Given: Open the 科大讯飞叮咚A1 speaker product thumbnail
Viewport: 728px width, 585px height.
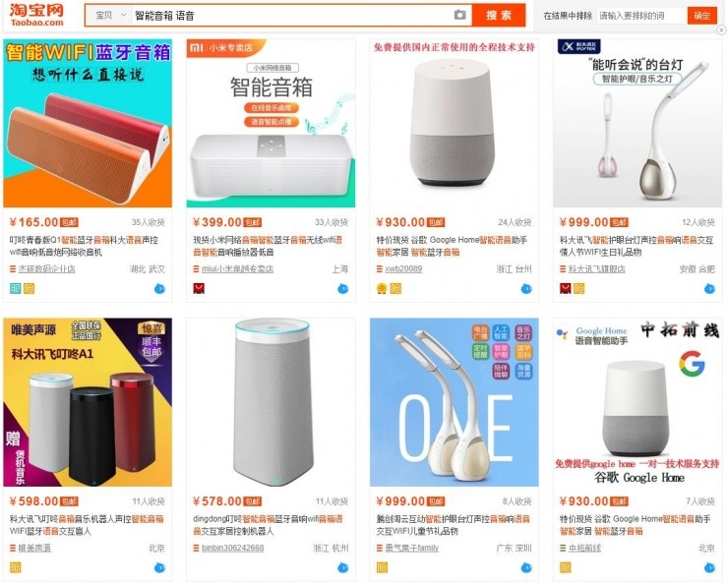Looking at the screenshot, I should click(88, 402).
